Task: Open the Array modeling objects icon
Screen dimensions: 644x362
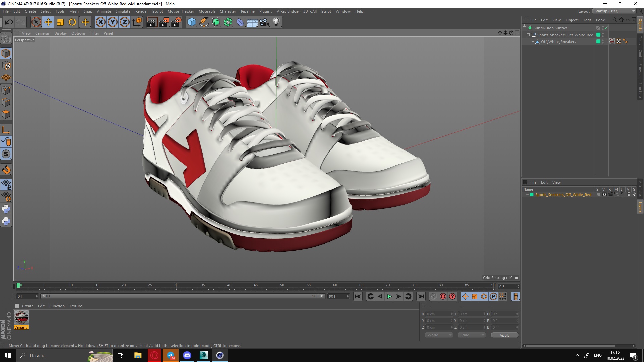Action: coord(228,22)
